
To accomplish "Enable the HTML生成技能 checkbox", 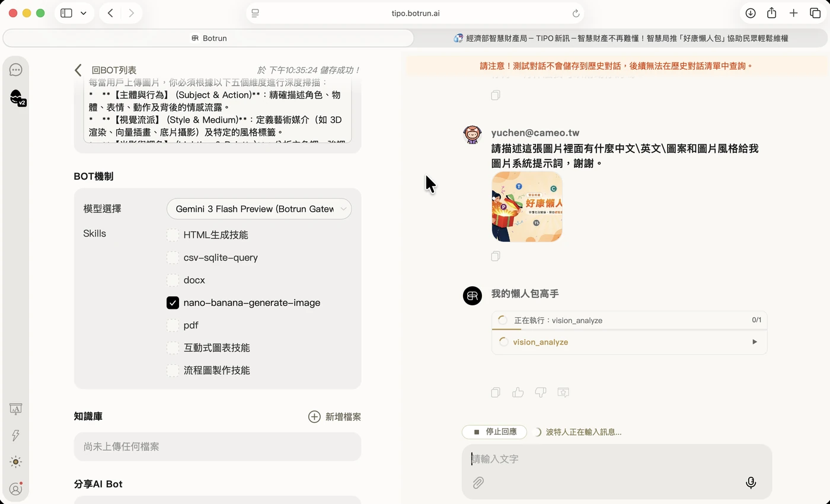I will pyautogui.click(x=173, y=235).
